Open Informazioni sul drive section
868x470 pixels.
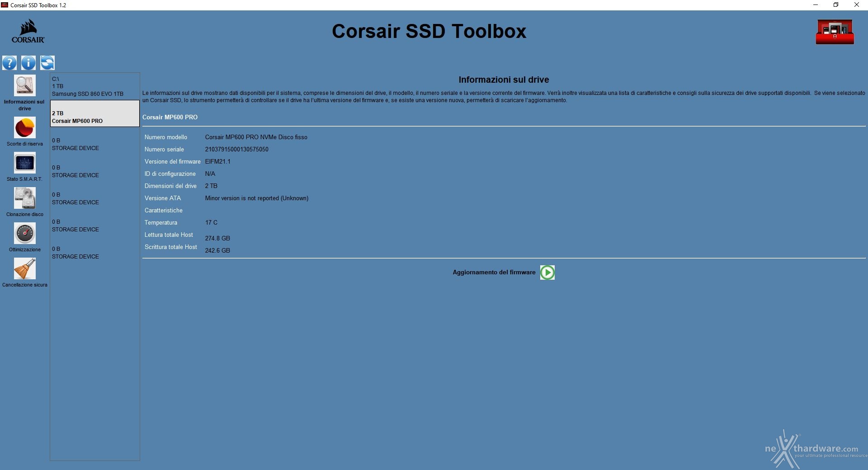coord(25,93)
